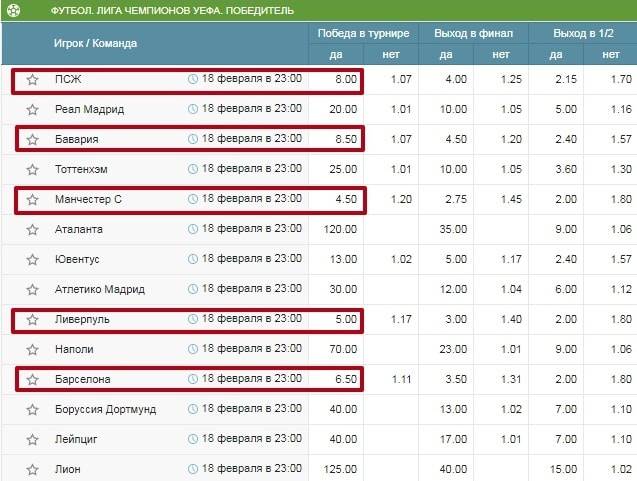Select Наполи final odds 23.00
This screenshot has height=481, width=637.
(453, 349)
